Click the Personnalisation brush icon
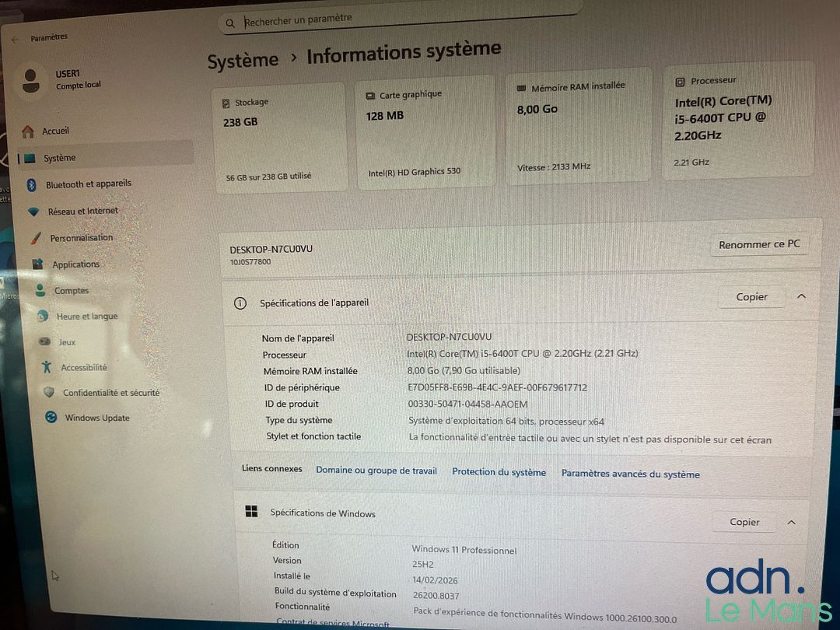Image resolution: width=840 pixels, height=630 pixels. tap(36, 238)
